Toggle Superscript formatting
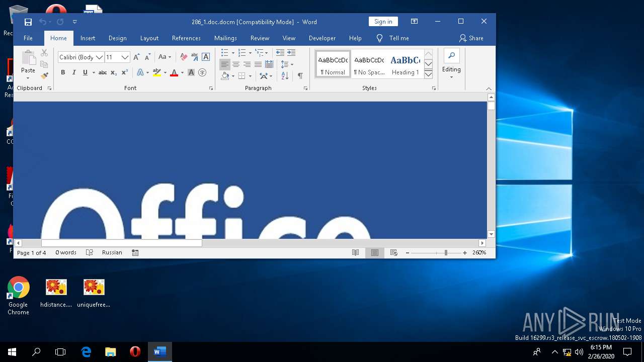 click(x=125, y=73)
